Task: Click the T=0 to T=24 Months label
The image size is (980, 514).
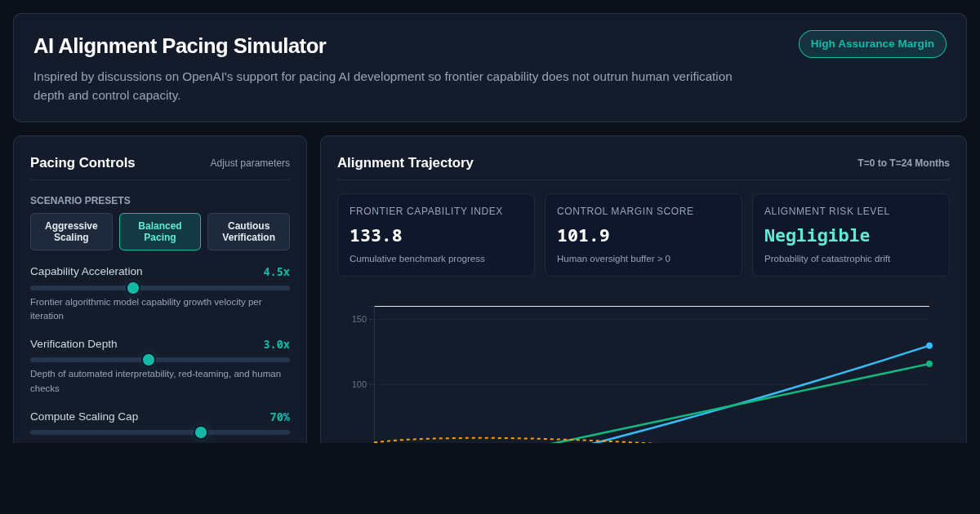Action: click(x=903, y=163)
